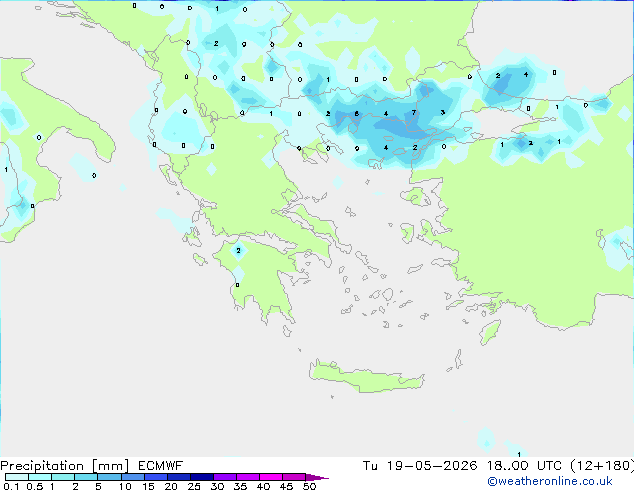The height and width of the screenshot is (490, 634).
Task: Click the map precipitation value 6
Action: pyautogui.click(x=357, y=114)
